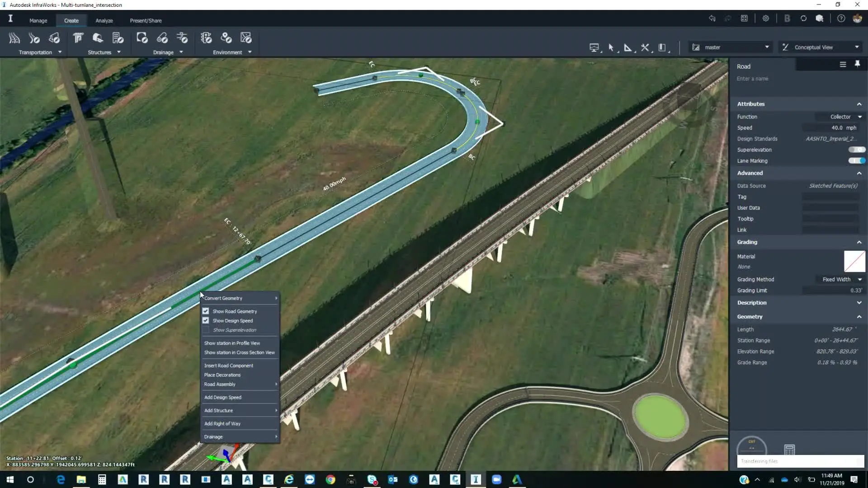Click the calculator icon in Road panel
The height and width of the screenshot is (488, 868).
789,450
